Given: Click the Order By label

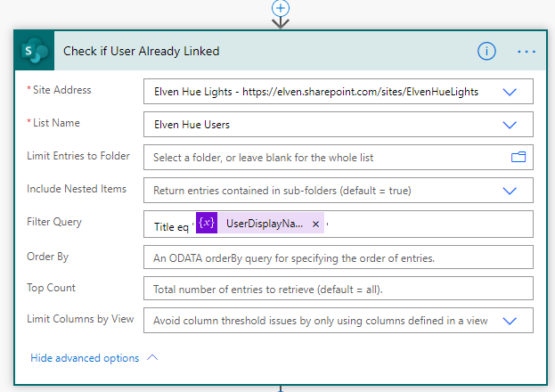Looking at the screenshot, I should click(x=47, y=257).
